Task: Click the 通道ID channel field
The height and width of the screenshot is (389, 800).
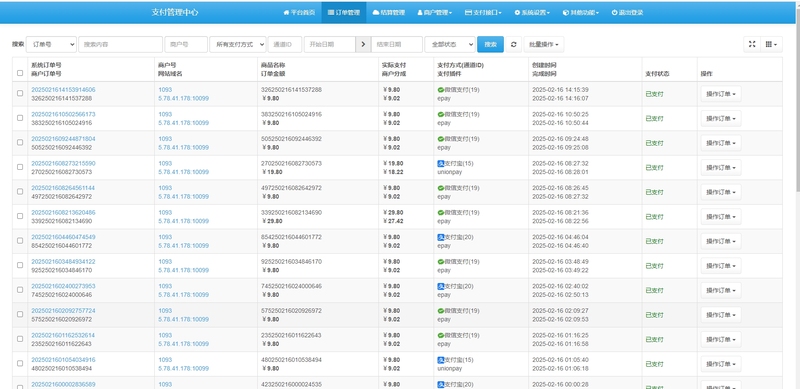Action: [285, 44]
